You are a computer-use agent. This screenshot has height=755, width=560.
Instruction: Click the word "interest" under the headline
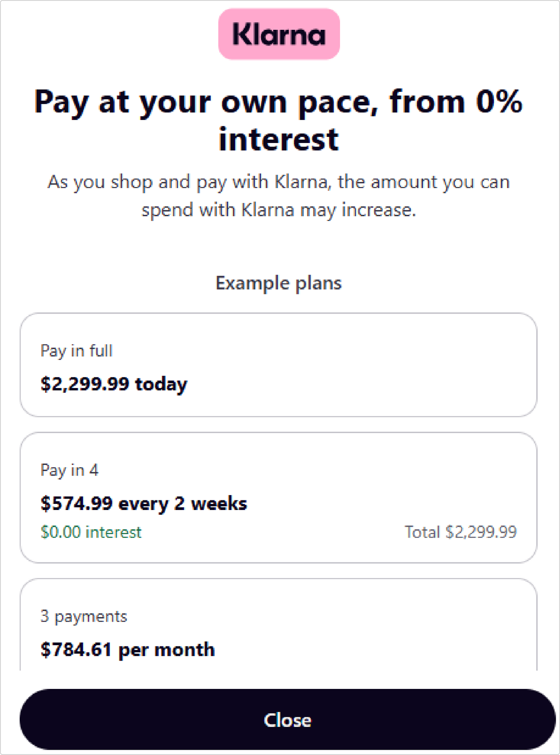(279, 140)
